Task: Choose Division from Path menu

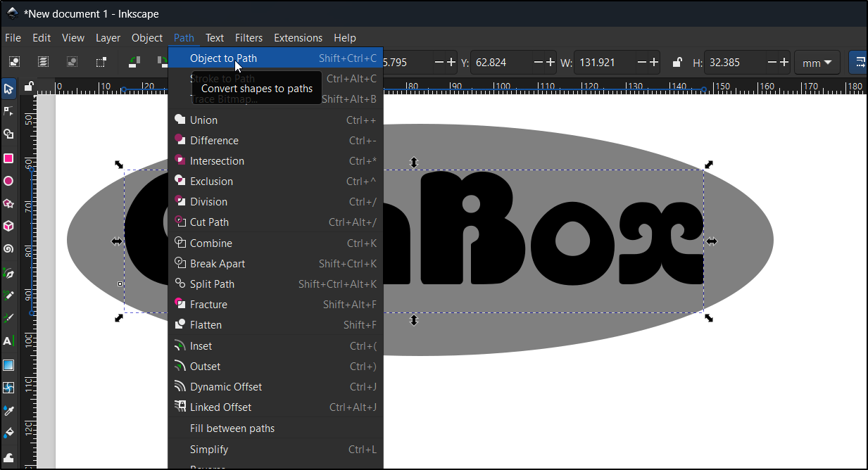Action: pyautogui.click(x=275, y=202)
